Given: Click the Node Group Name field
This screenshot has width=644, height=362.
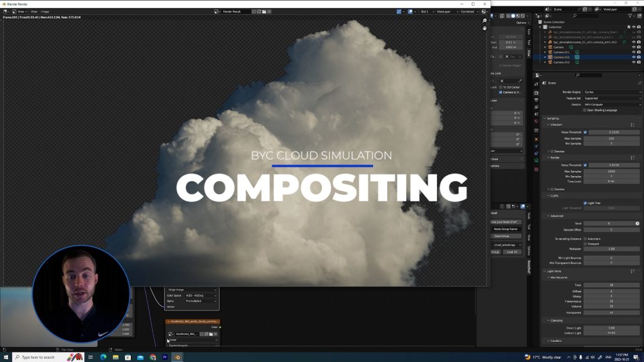Looking at the screenshot, I should click(x=506, y=229).
